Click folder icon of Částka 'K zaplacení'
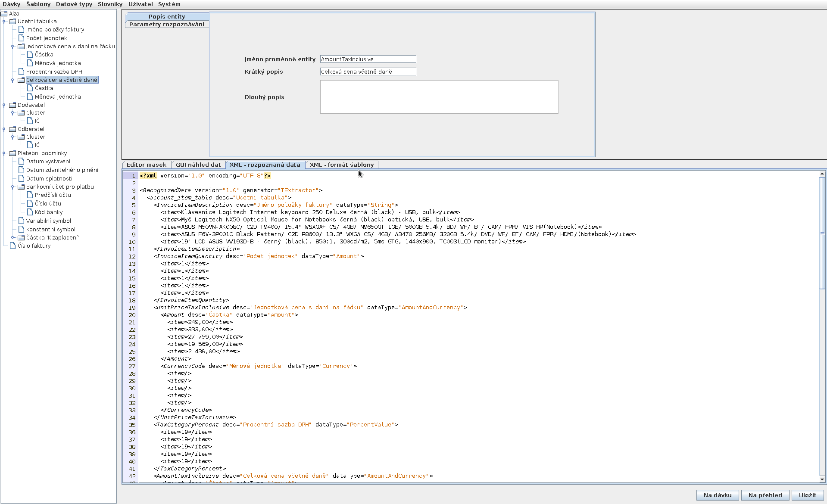Screen dimensions: 827x504 [x=21, y=237]
